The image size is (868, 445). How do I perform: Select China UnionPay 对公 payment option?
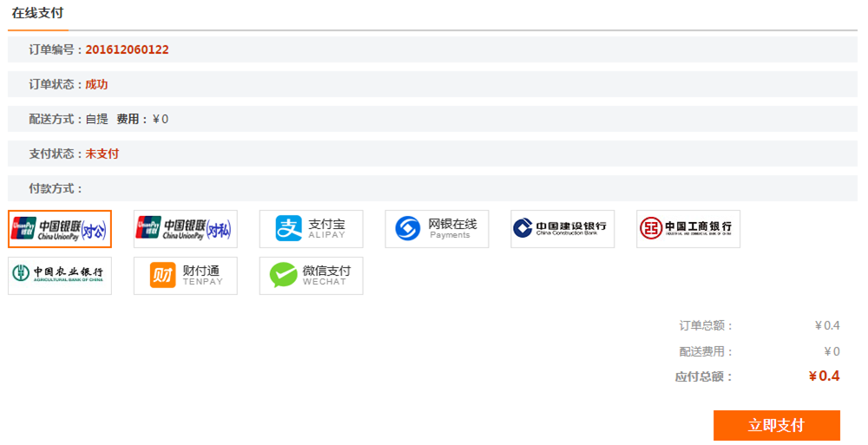[60, 229]
